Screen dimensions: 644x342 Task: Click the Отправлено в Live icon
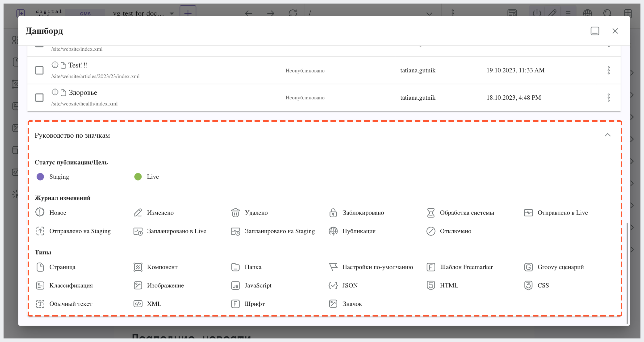528,212
